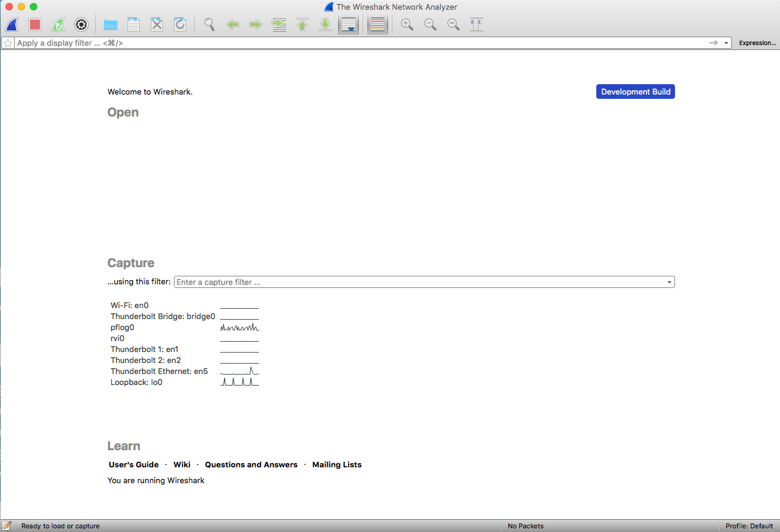Click Thunderbolt Ethernet en5 sparkline
The height and width of the screenshot is (532, 780).
coord(240,371)
